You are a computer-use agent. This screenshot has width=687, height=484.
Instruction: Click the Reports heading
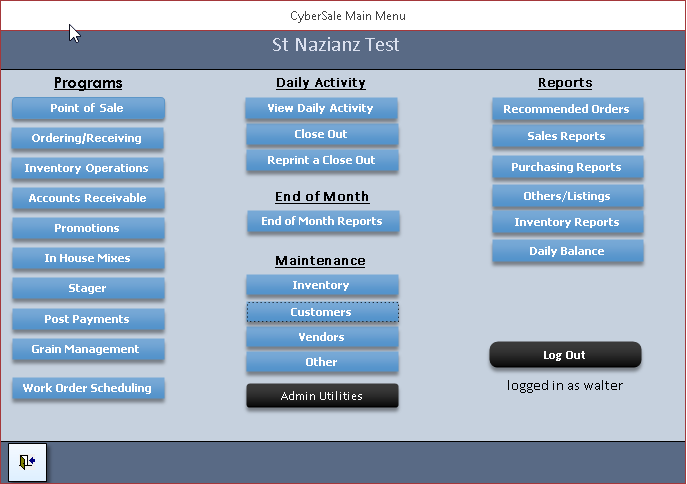pos(565,83)
